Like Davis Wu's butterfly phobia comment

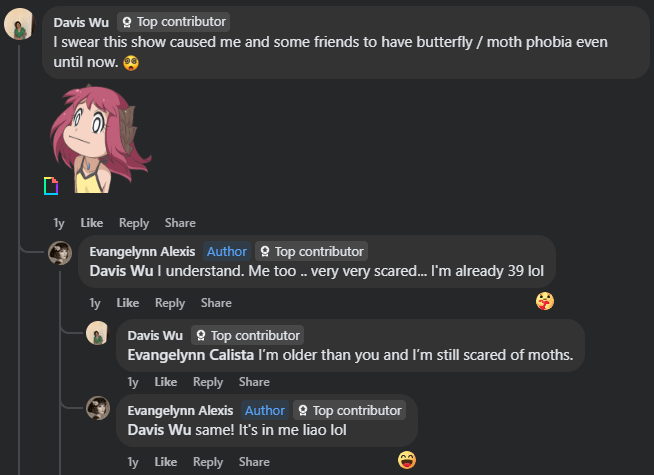[x=91, y=223]
